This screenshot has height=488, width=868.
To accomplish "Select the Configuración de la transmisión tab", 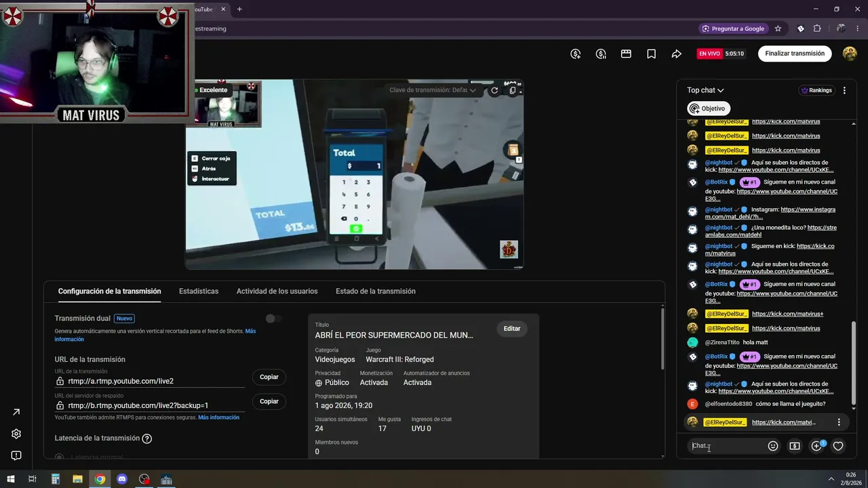I will (x=109, y=291).
